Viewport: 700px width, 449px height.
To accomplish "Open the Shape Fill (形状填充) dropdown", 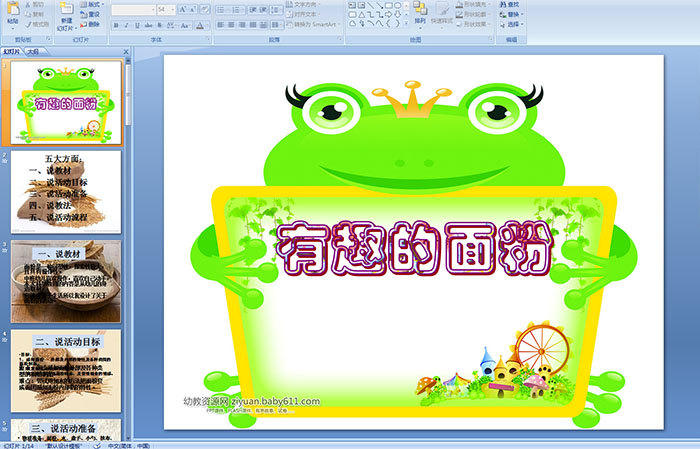I will coord(473,4).
